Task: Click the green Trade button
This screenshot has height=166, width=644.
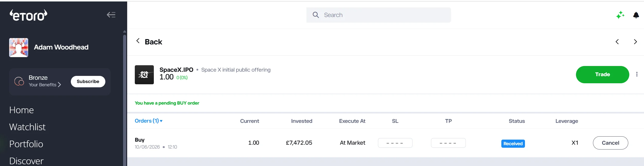Action: pos(602,75)
